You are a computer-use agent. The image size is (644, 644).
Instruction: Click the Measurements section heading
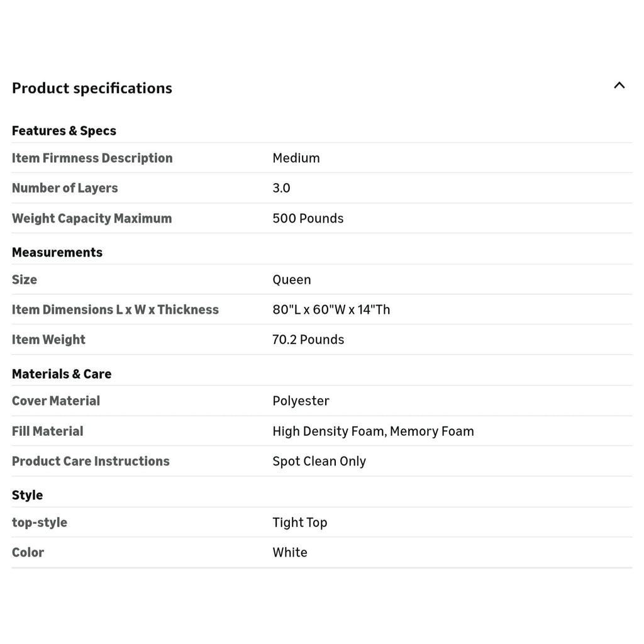pos(57,252)
